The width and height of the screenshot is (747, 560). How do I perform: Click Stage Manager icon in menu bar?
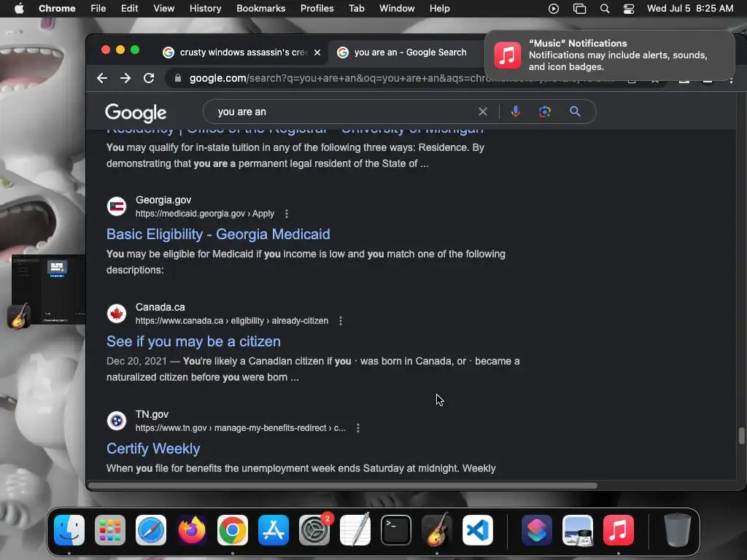(579, 9)
